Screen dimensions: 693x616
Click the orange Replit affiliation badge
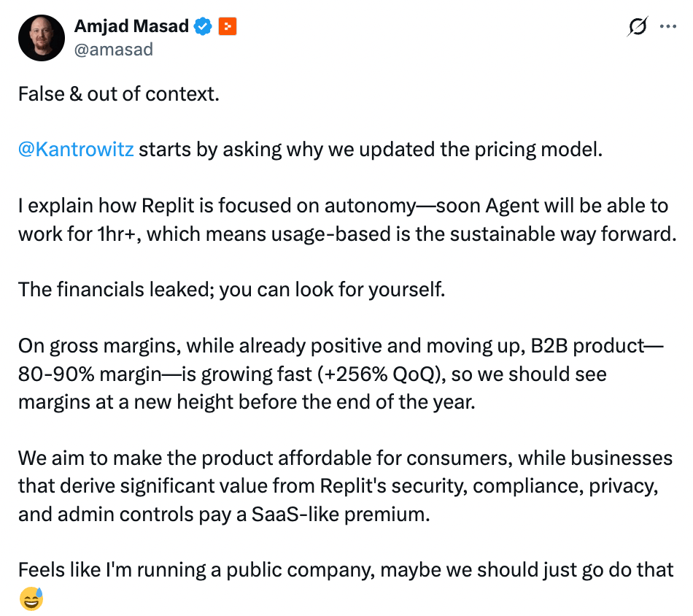coord(228,26)
